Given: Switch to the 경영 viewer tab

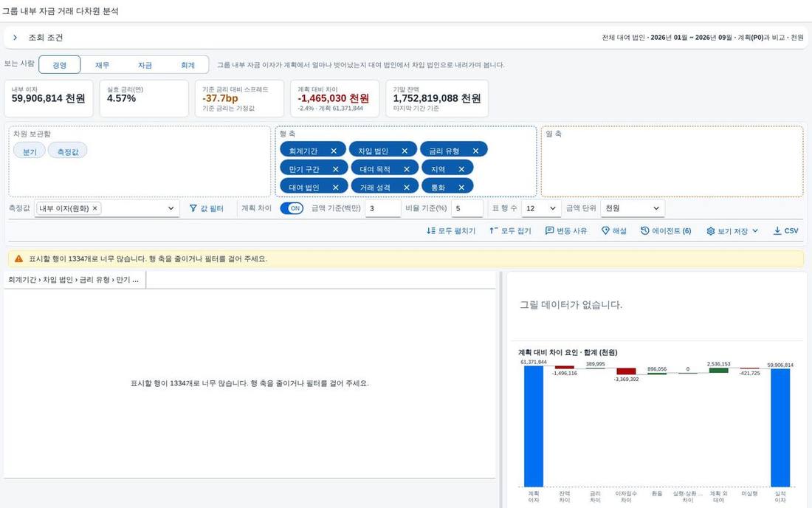Looking at the screenshot, I should 60,65.
